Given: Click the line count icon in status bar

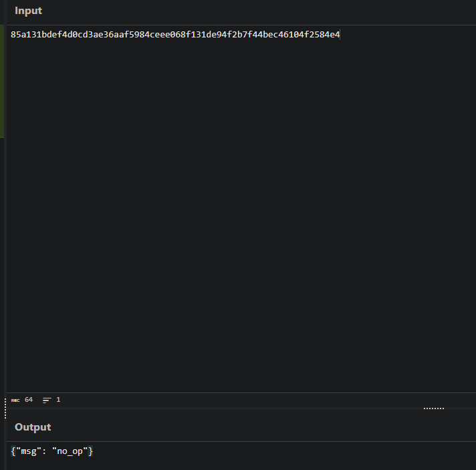Looking at the screenshot, I should click(47, 400).
